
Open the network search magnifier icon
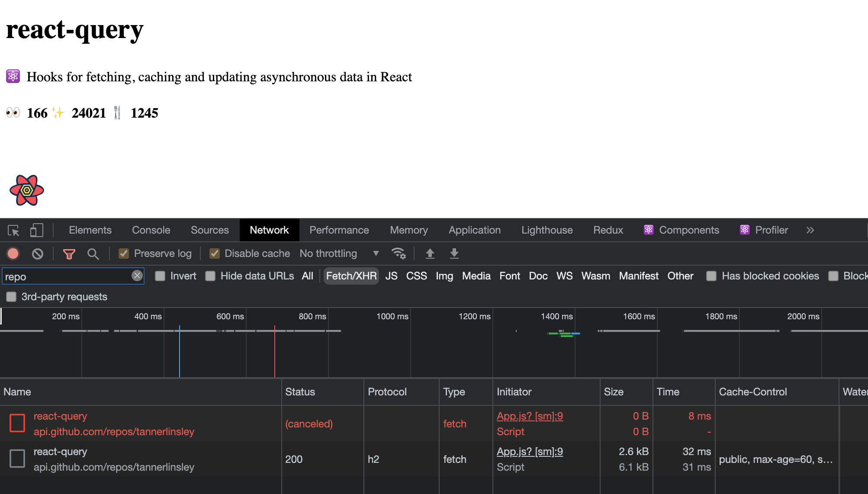pos(93,254)
